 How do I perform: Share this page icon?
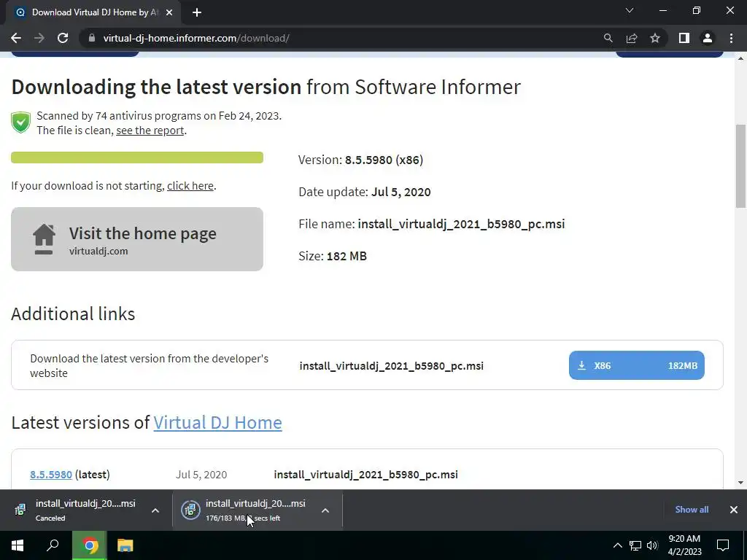tap(632, 38)
